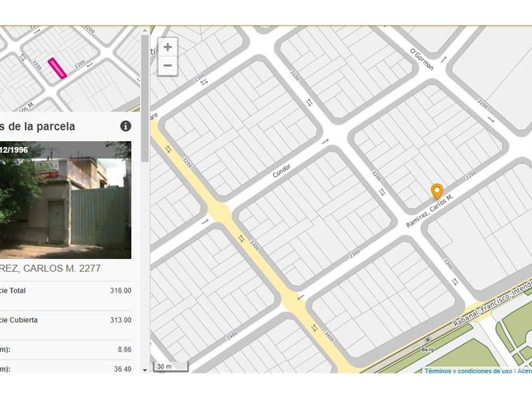Click the 316.00 total surface value
The image size is (532, 399).
click(120, 291)
